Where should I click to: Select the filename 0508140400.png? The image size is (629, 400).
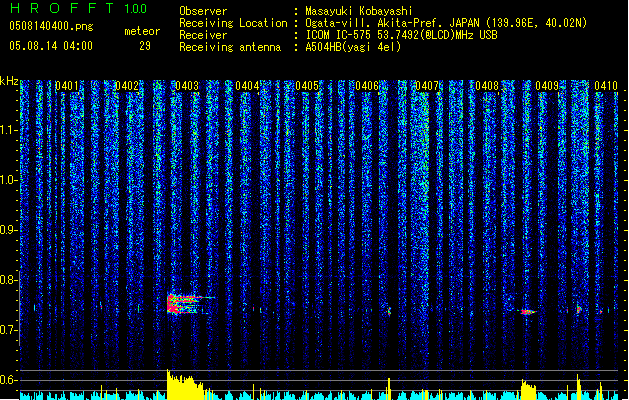[x=51, y=26]
